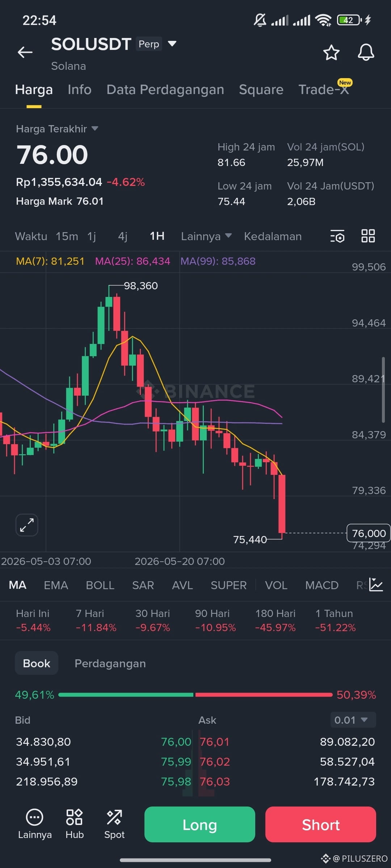Tap ask price 76,01

click(x=215, y=742)
